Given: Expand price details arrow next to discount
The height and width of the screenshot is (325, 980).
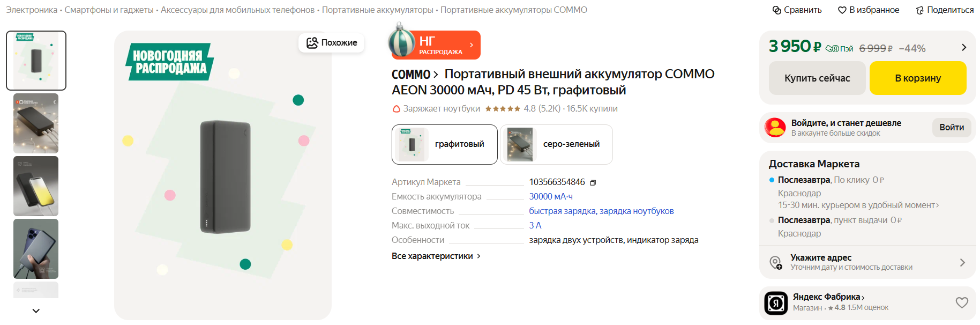Looking at the screenshot, I should [964, 48].
